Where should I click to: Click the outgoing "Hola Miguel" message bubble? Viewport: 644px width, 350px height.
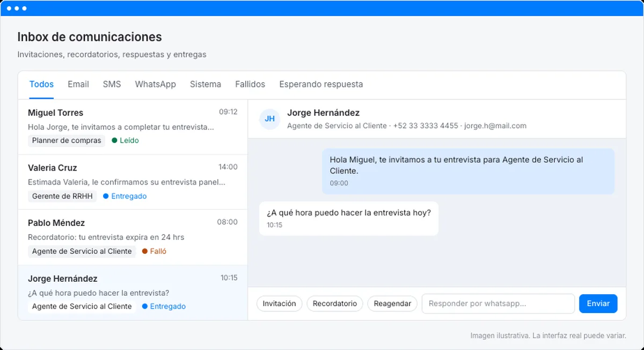click(x=469, y=171)
